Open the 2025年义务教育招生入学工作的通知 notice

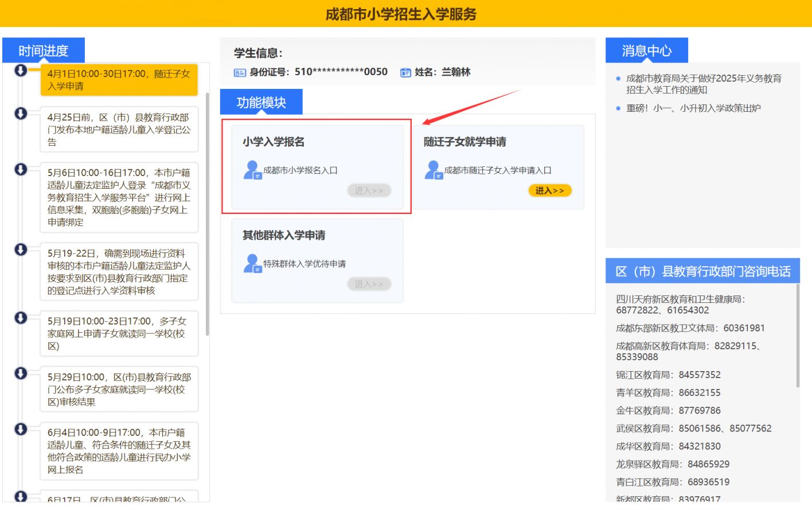pyautogui.click(x=704, y=84)
